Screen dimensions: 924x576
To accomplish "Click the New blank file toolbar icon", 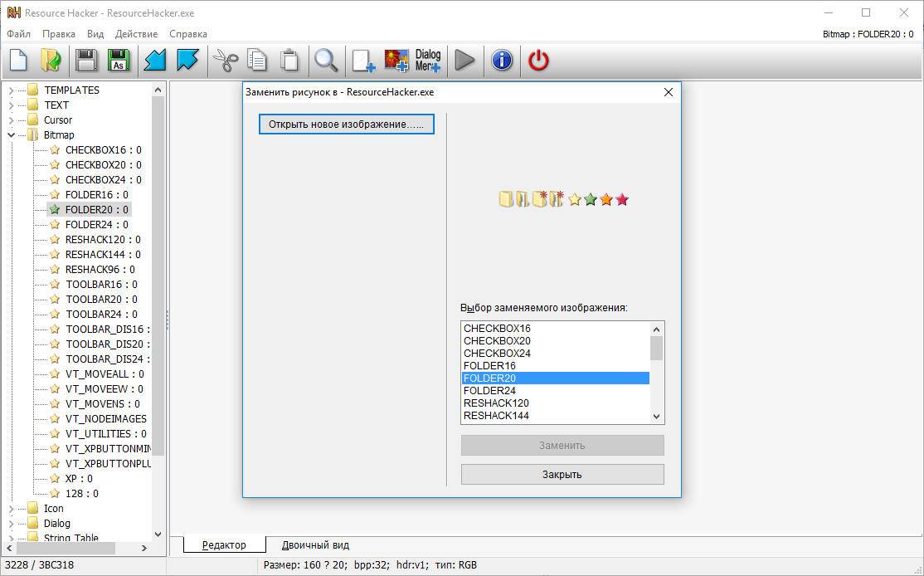I will point(18,60).
